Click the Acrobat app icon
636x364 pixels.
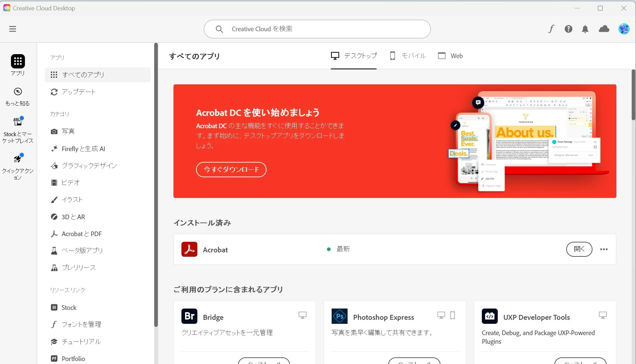[x=189, y=249]
